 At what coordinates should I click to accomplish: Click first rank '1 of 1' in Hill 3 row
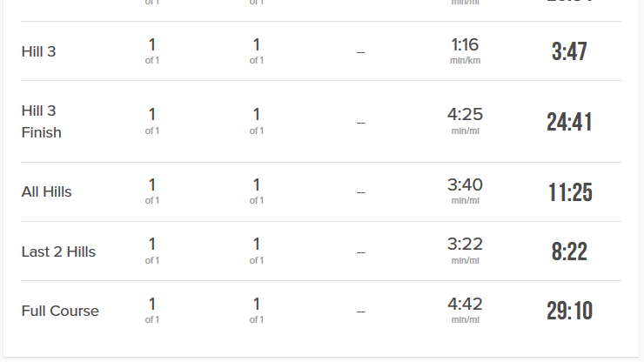click(152, 51)
